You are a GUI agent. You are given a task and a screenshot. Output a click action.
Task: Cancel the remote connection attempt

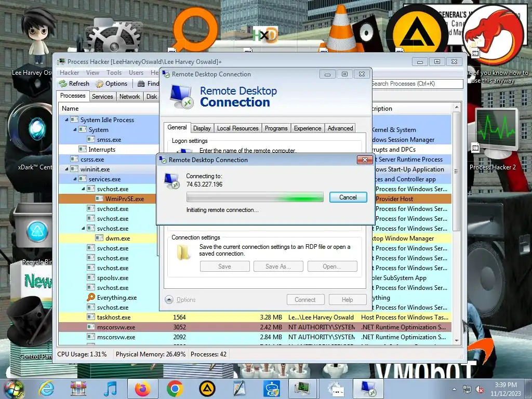pyautogui.click(x=348, y=197)
